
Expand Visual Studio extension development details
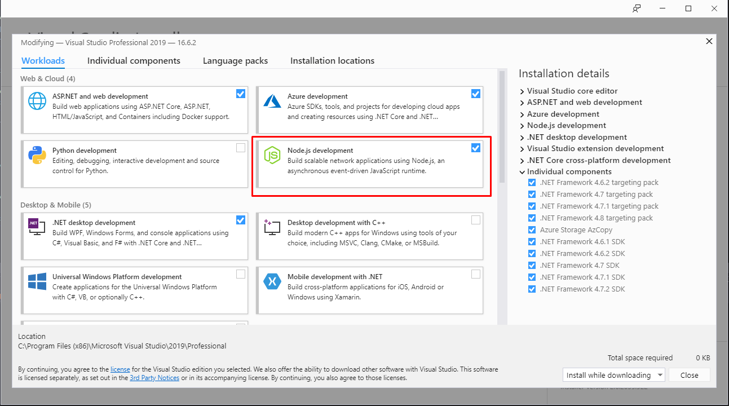522,149
